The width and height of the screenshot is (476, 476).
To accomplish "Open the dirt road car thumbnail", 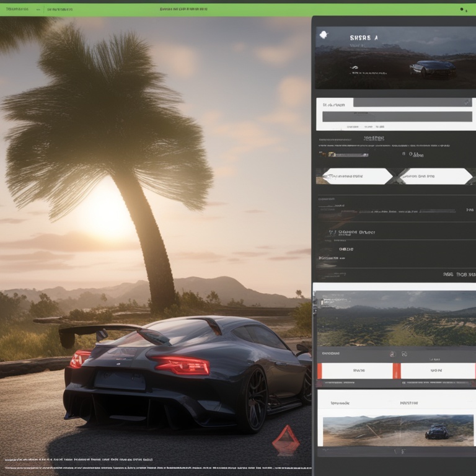I will 398,431.
